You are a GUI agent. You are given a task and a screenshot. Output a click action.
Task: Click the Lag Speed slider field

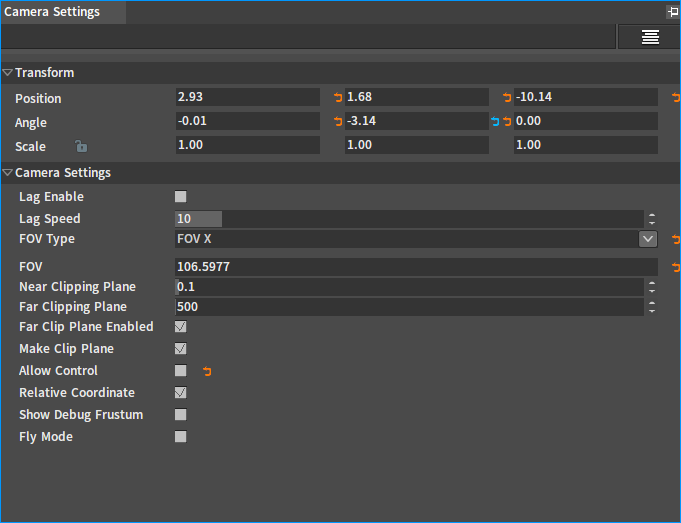(409, 218)
